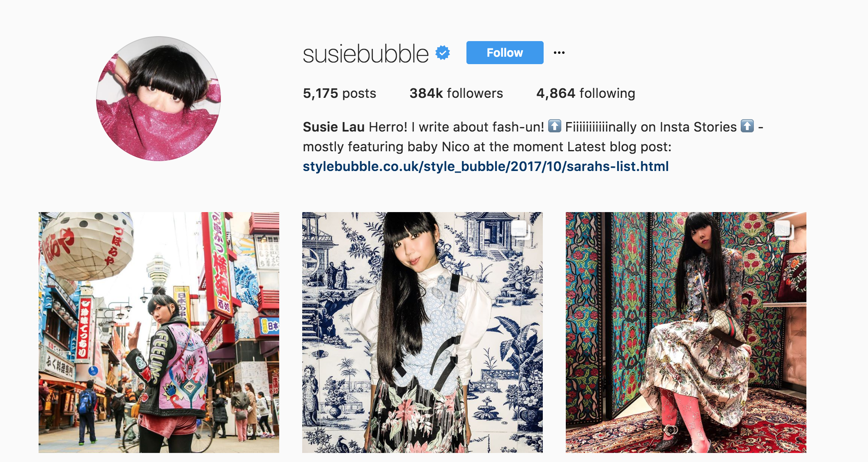Click the susiebubble username heading
Screen dimensions: 868x462
click(x=365, y=54)
